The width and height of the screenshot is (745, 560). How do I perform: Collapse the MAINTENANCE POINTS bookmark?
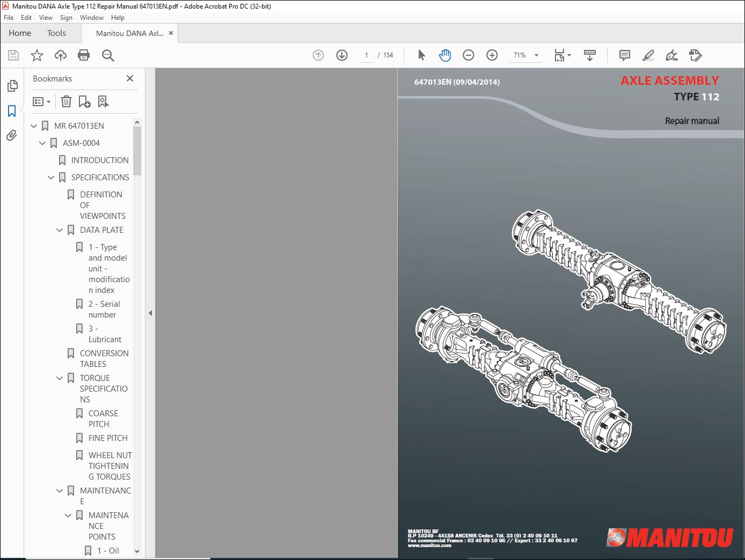(68, 515)
